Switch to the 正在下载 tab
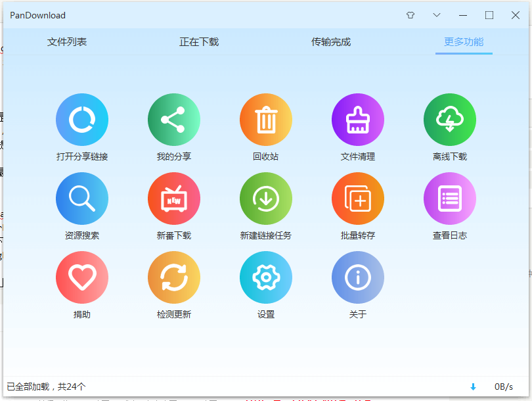The width and height of the screenshot is (532, 401). pos(199,42)
